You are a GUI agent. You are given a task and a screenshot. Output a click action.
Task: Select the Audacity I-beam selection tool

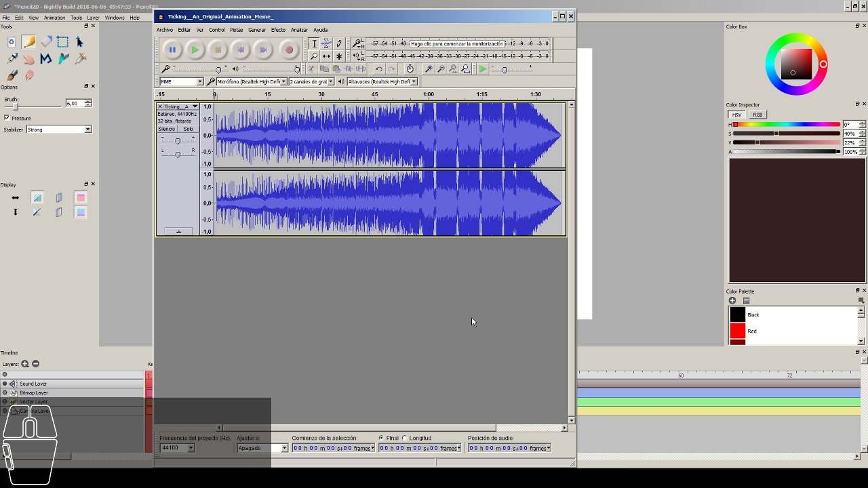click(x=314, y=43)
